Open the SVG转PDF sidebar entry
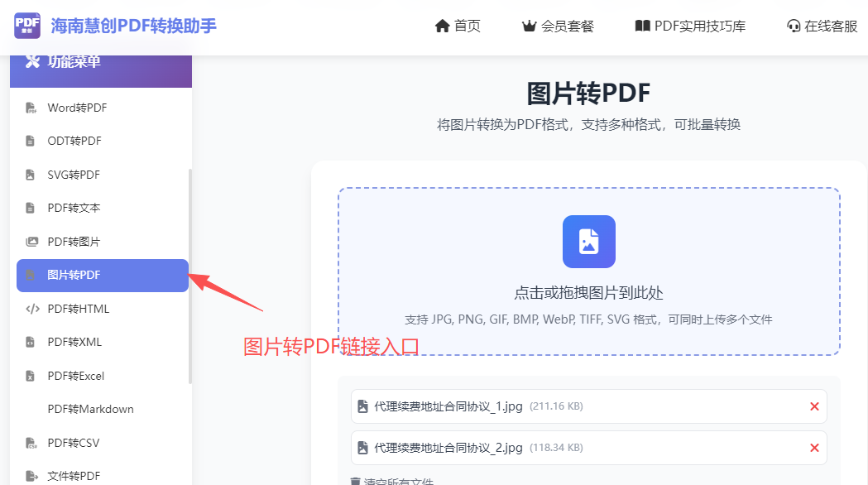This screenshot has height=485, width=868. pos(103,175)
